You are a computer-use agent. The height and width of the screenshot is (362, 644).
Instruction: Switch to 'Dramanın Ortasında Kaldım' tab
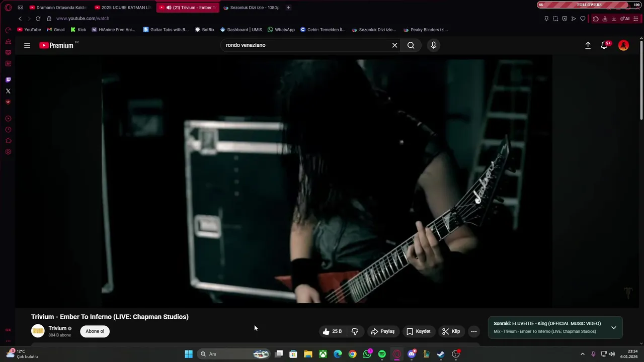click(58, 8)
